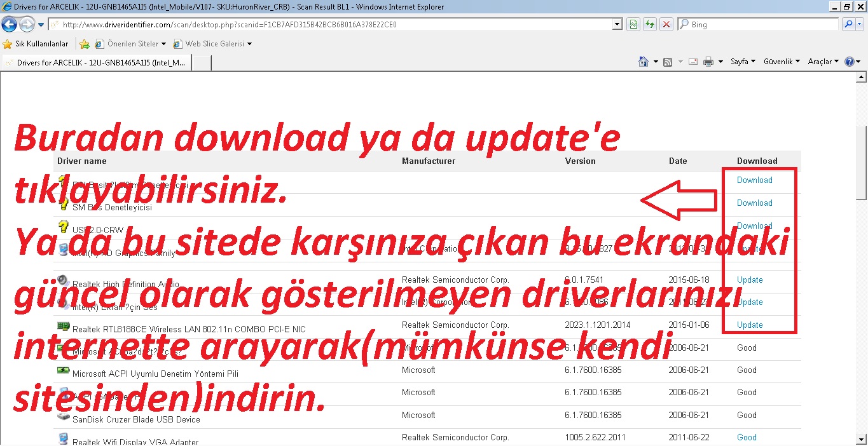Select version 2023.1.1201.2014 cell

pos(598,325)
